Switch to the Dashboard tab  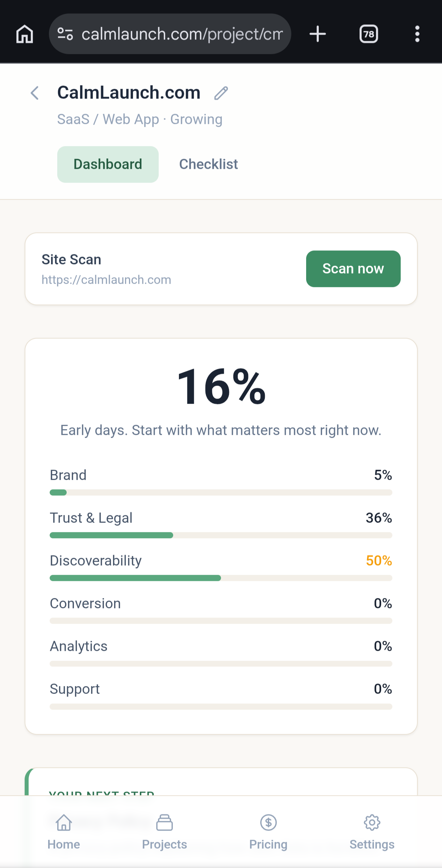point(108,164)
